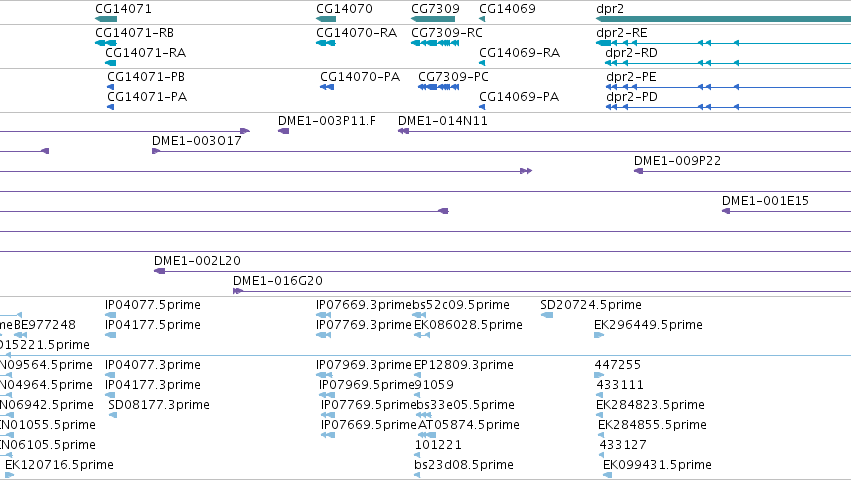This screenshot has width=851, height=480.
Task: Click the CG14071-RA transcript label
Action: tap(145, 53)
